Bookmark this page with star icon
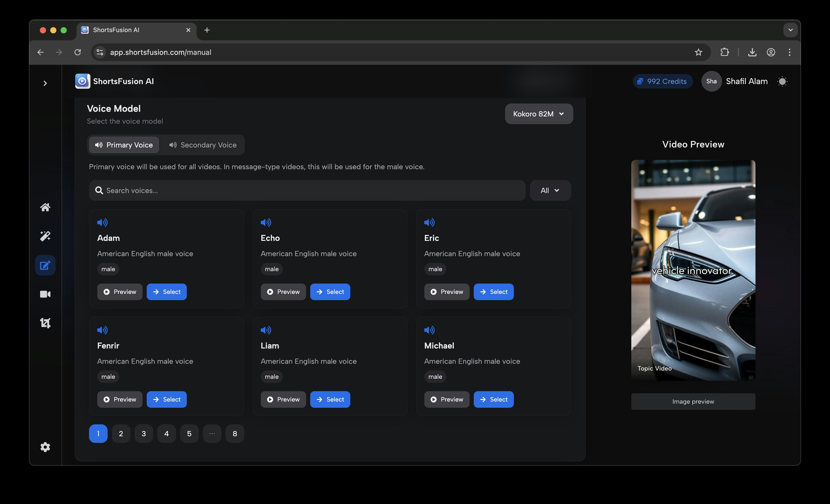830x504 pixels. tap(698, 52)
